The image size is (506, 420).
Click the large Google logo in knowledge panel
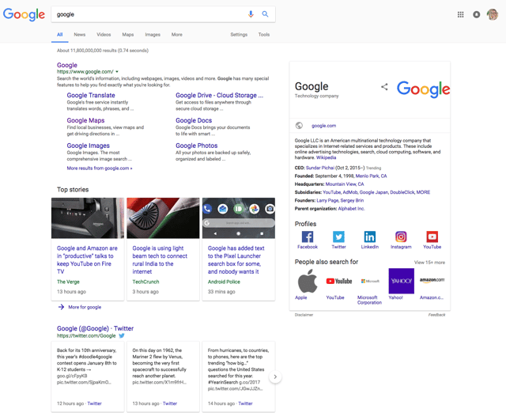tap(423, 89)
